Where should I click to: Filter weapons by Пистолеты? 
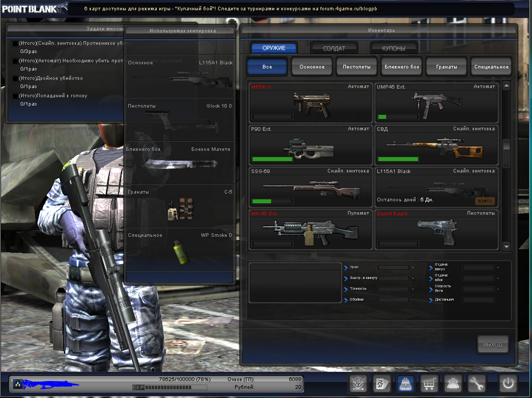click(x=357, y=67)
